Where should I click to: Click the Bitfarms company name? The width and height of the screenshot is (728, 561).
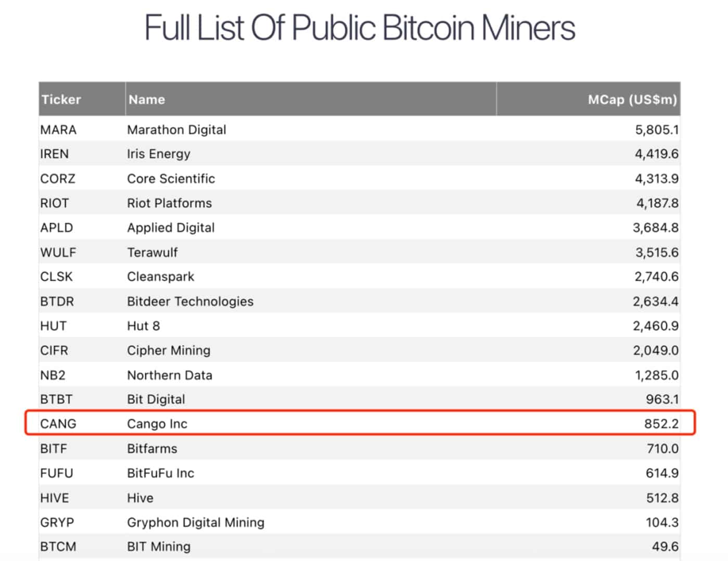coord(152,448)
